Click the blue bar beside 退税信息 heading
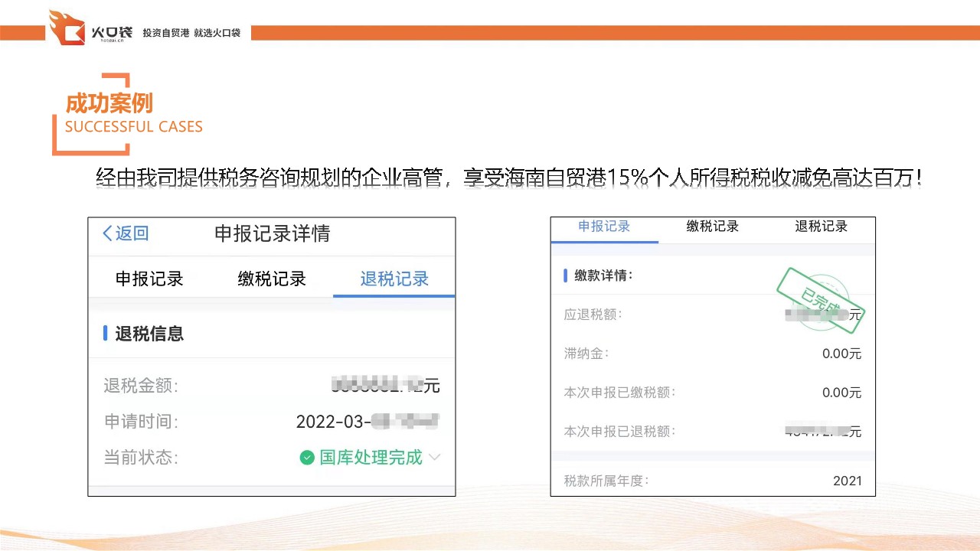This screenshot has width=980, height=551. pyautogui.click(x=105, y=334)
